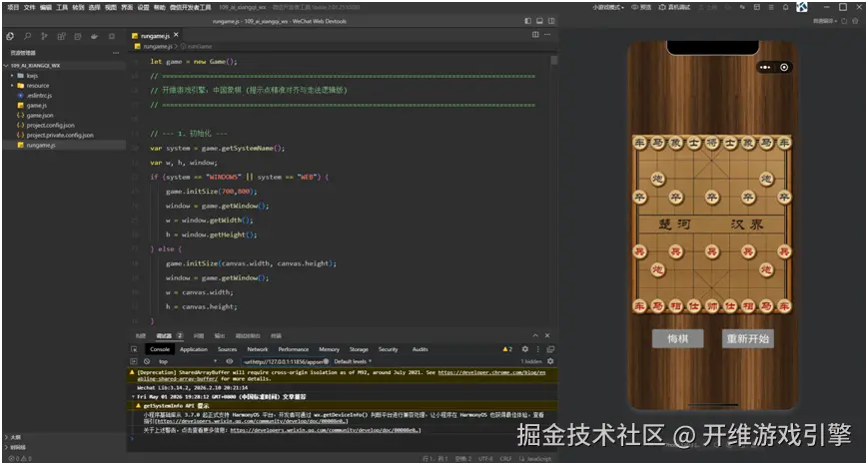The height and width of the screenshot is (465, 868).
Task: Open the mini game three-dot capsule menu
Action: [x=765, y=68]
